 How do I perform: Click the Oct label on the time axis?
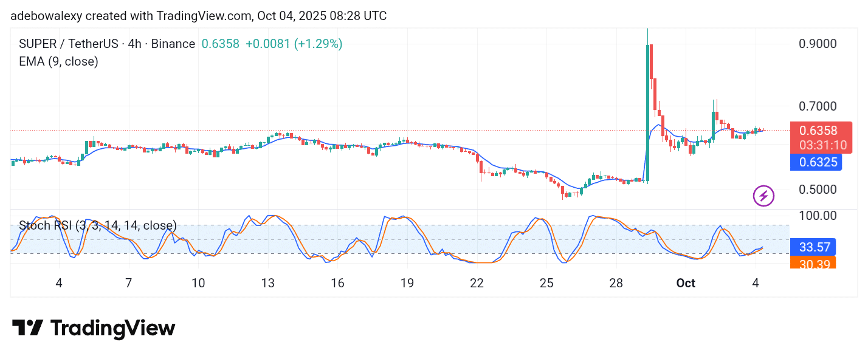[x=686, y=284]
